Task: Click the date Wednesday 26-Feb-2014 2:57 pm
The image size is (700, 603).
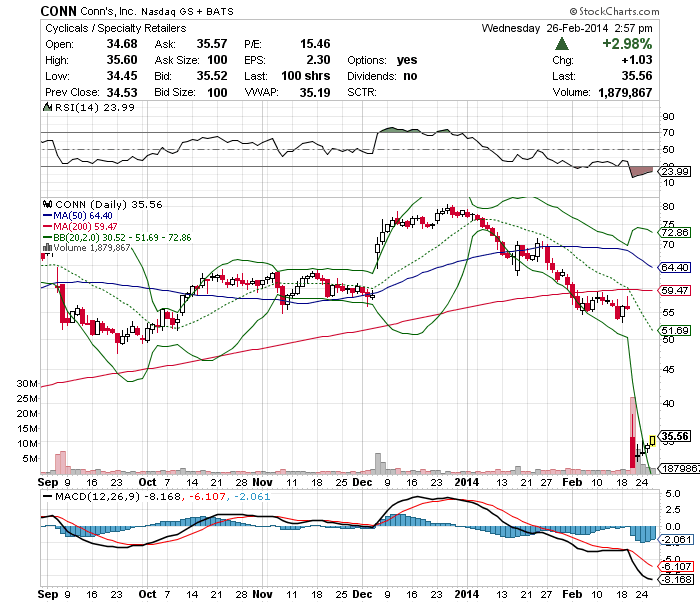Action: (x=567, y=28)
